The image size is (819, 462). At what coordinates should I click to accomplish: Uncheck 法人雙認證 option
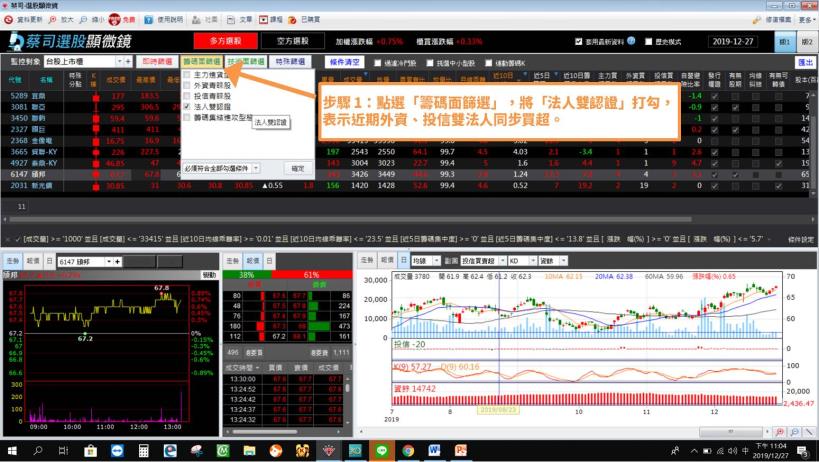[x=186, y=106]
